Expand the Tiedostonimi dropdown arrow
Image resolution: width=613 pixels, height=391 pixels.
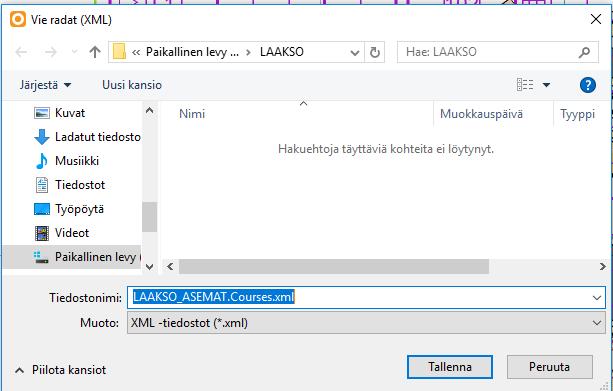tap(597, 298)
